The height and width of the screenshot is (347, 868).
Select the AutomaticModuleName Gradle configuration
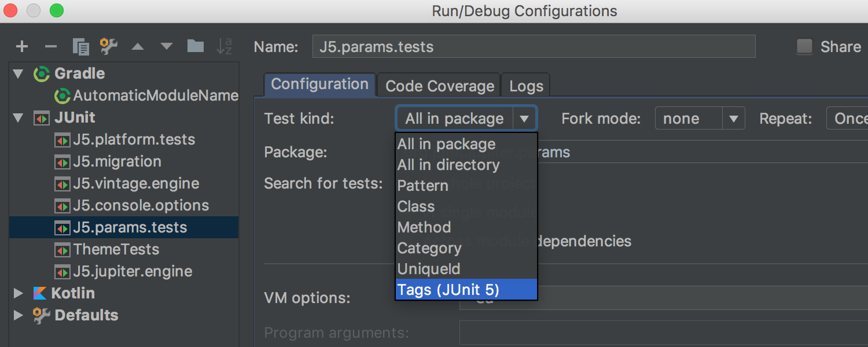click(x=155, y=95)
